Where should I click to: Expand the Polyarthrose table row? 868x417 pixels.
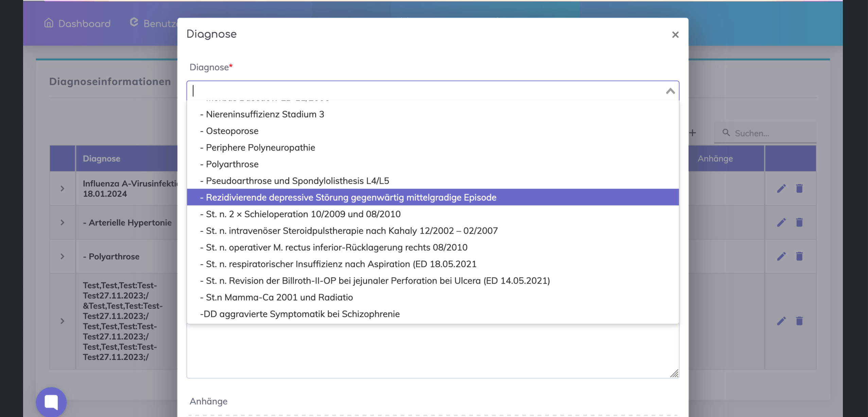[x=62, y=256]
